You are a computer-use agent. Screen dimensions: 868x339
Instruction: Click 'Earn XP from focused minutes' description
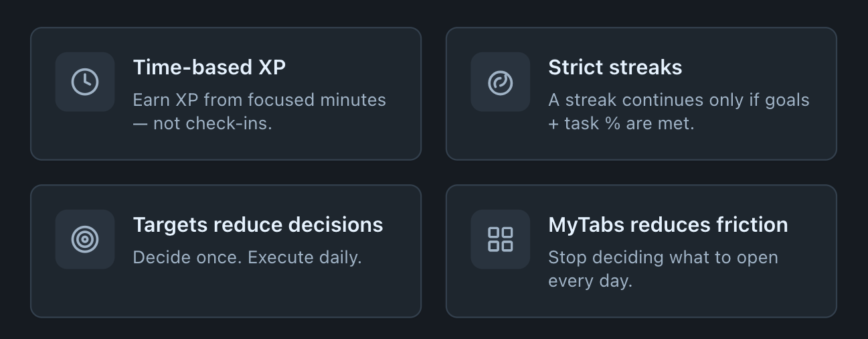coord(259,100)
